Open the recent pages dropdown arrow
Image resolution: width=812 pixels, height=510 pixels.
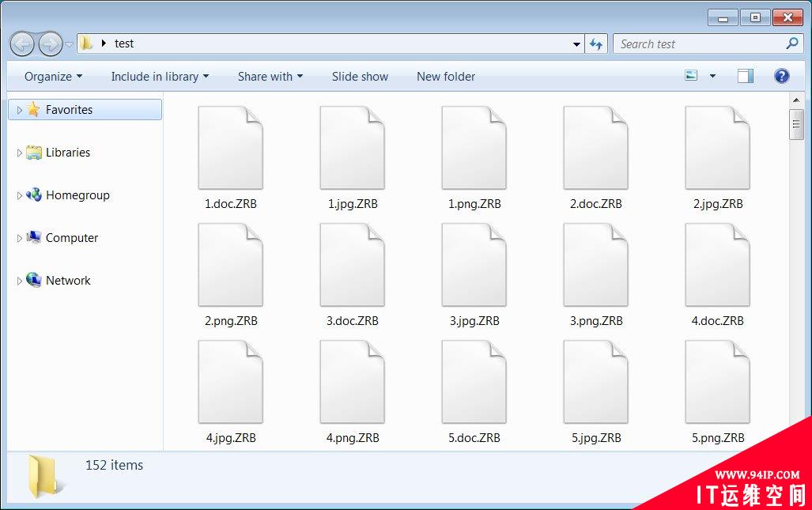pos(69,44)
